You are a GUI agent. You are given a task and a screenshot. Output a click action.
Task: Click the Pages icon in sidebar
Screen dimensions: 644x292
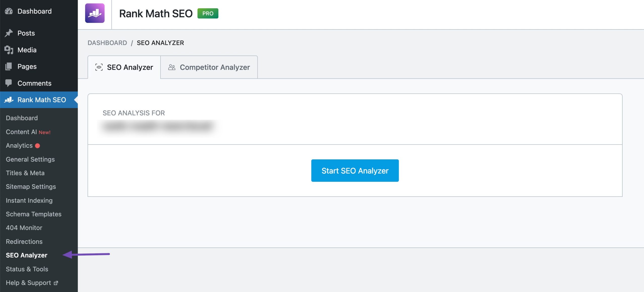[x=9, y=66]
